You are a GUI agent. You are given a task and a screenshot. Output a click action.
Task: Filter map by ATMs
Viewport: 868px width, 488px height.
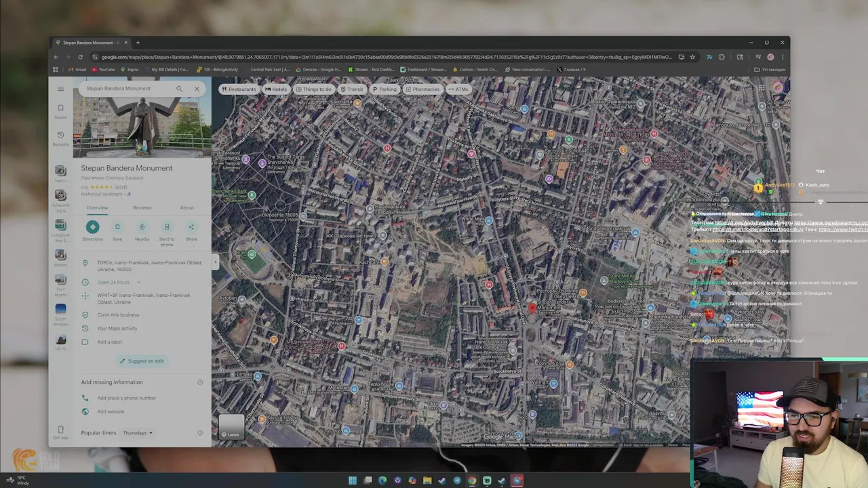pos(458,89)
